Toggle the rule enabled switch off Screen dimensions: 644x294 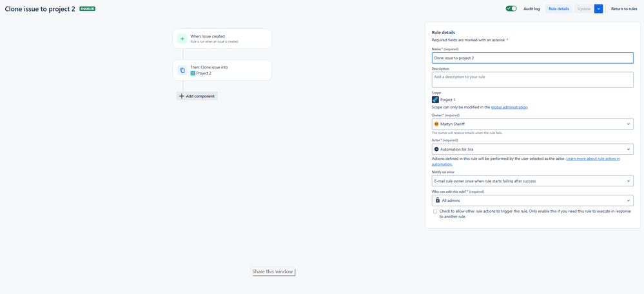511,8
